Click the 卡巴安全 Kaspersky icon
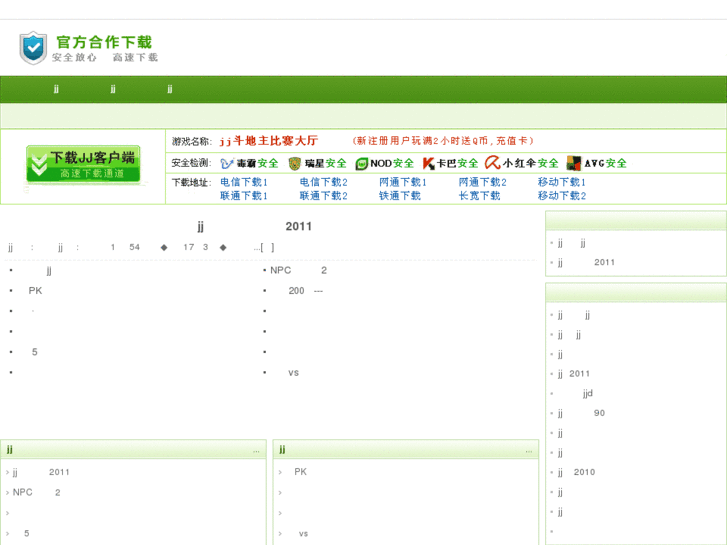Image resolution: width=727 pixels, height=545 pixels. tap(428, 163)
